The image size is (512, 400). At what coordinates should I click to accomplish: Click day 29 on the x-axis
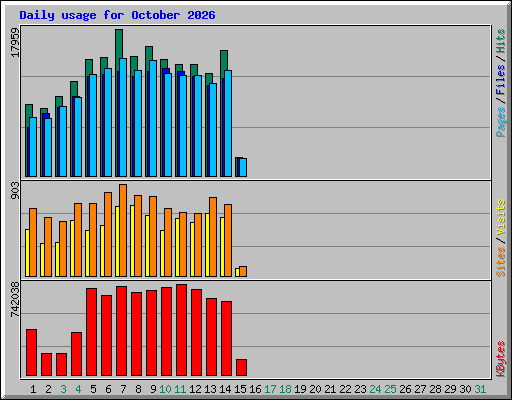(x=450, y=389)
